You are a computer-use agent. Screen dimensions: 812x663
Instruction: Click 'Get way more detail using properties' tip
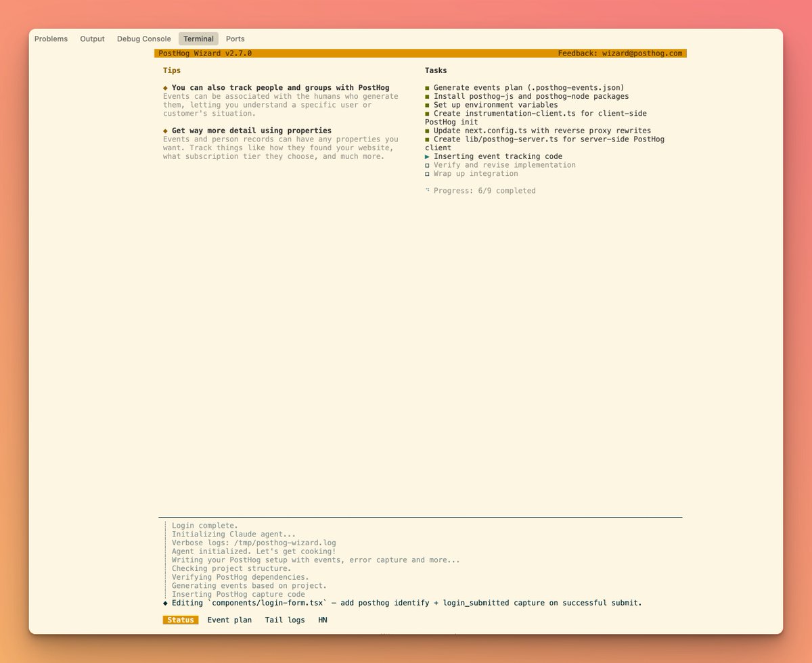tap(252, 131)
